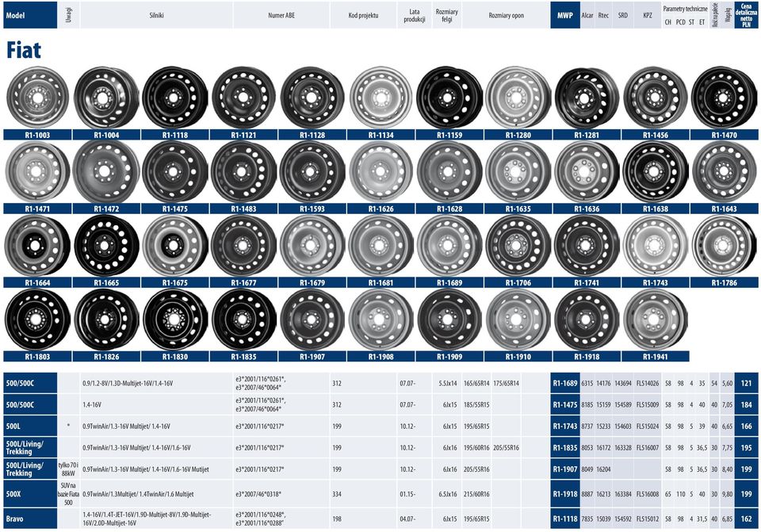Select the R1-1638 wheel thumbnail
This screenshot has width=761, height=532.
[656, 171]
